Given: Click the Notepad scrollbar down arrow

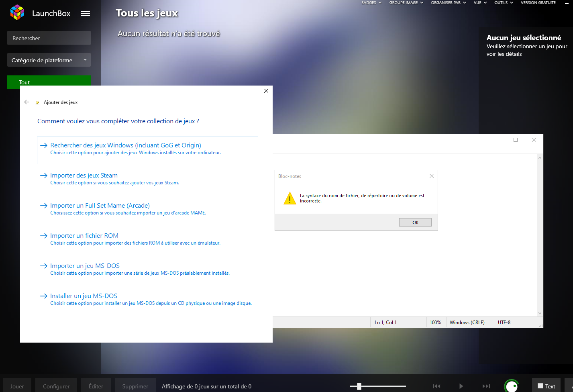Looking at the screenshot, I should [x=540, y=313].
